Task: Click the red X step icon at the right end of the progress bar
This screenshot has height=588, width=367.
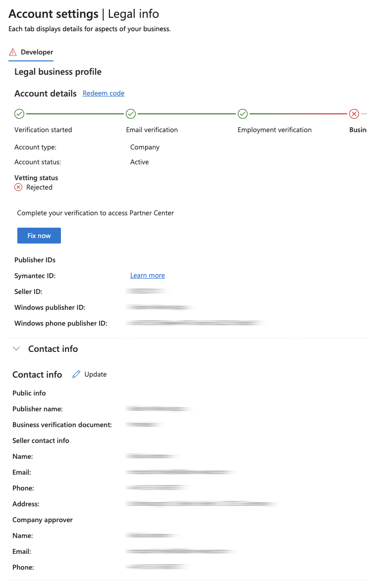Action: click(x=354, y=114)
